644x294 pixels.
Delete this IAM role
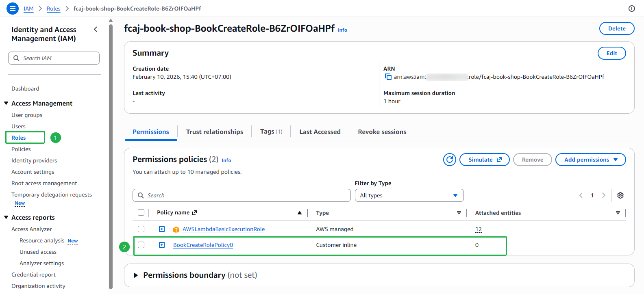(x=617, y=28)
